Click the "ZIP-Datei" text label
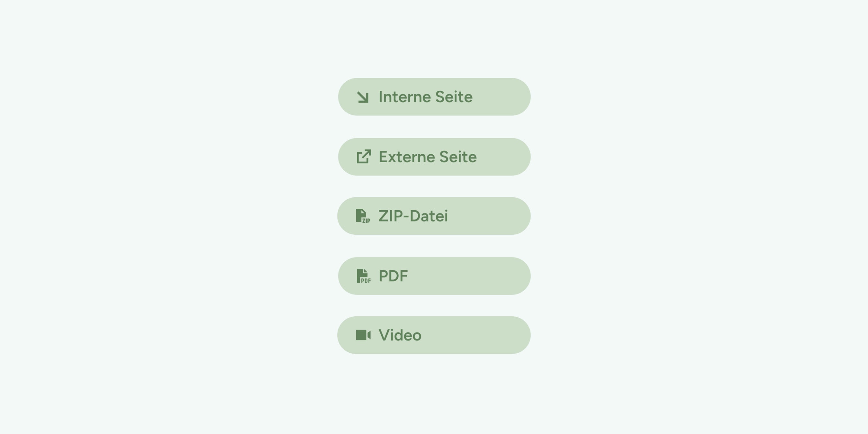Image resolution: width=868 pixels, height=434 pixels. (413, 216)
